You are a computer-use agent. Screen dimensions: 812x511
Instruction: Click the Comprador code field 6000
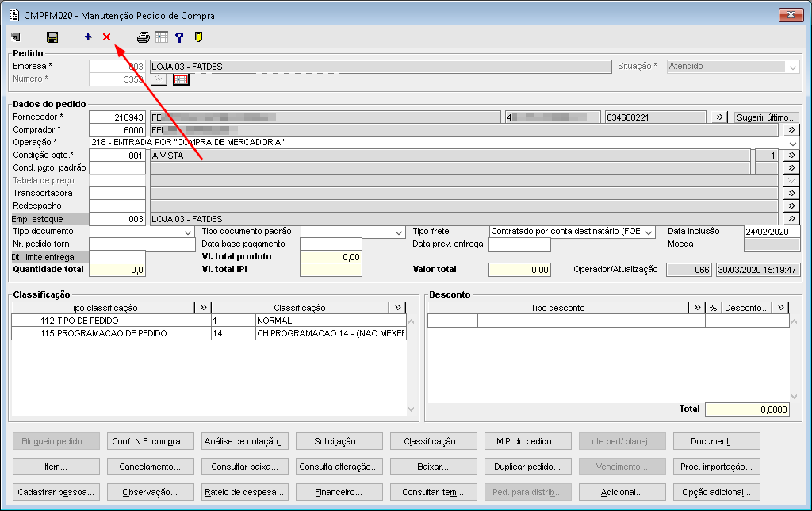coord(117,129)
